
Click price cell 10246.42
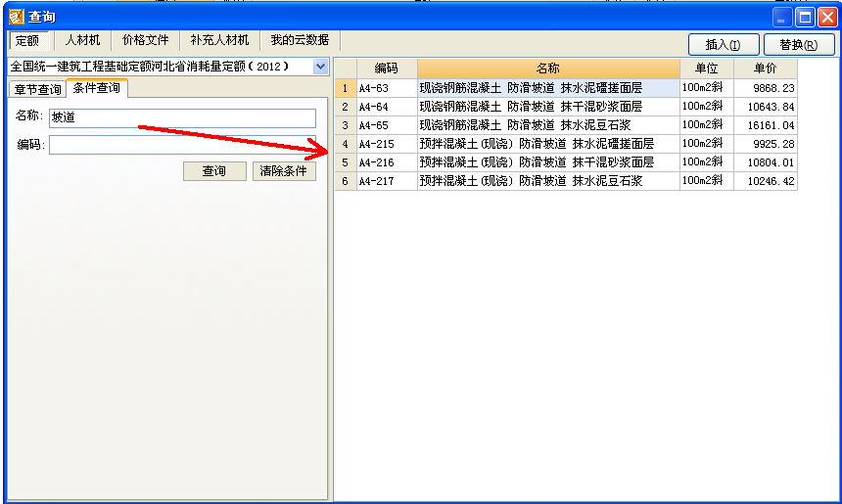coord(766,181)
